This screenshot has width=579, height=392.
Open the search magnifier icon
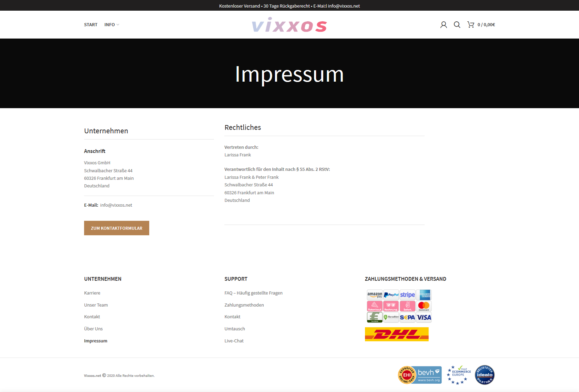tap(457, 25)
